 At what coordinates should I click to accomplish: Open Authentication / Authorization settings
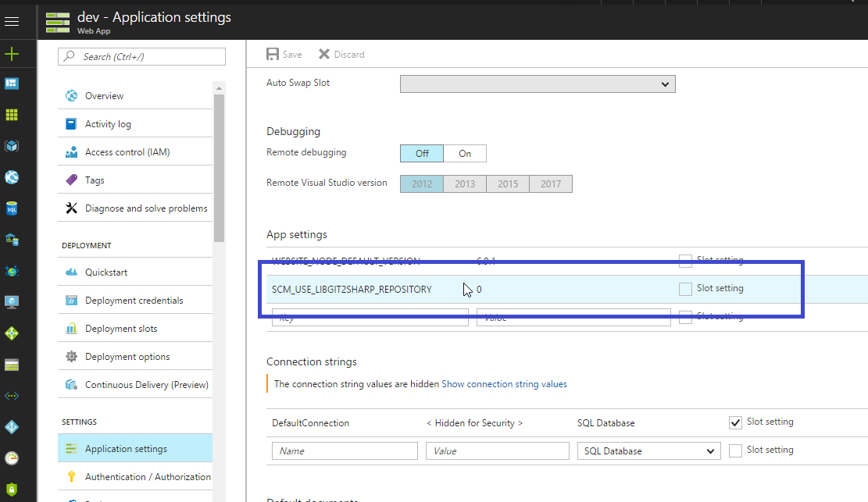pos(148,477)
